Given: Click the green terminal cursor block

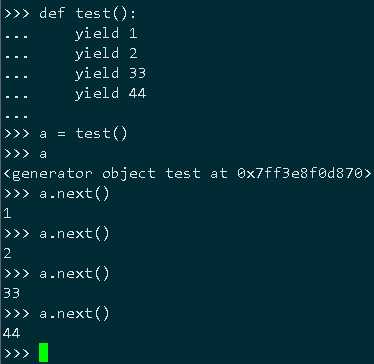Looking at the screenshot, I should 43,352.
